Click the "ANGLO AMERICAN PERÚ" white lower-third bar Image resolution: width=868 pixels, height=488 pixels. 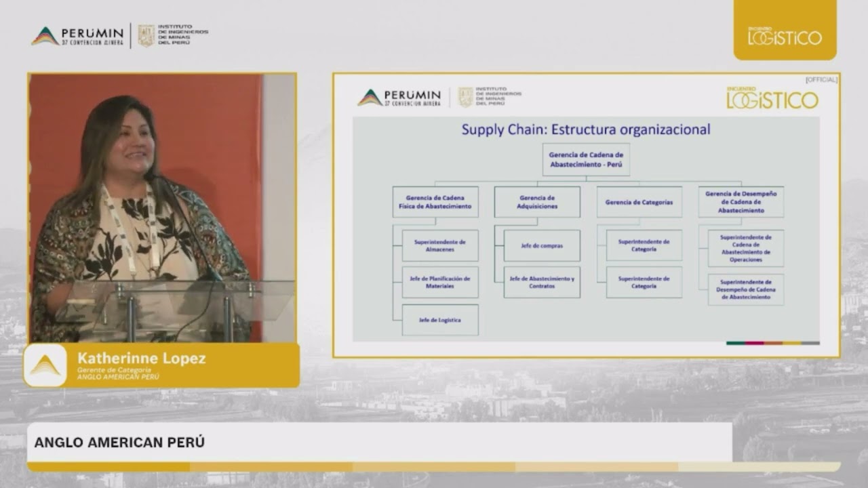[380, 443]
